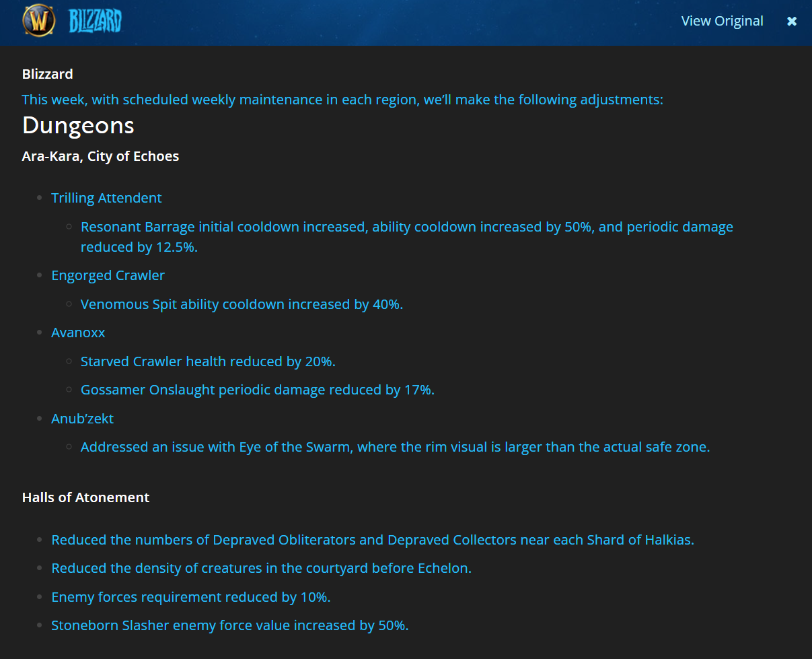812x659 pixels.
Task: Click the Blizzard logo in header
Action: tap(95, 21)
